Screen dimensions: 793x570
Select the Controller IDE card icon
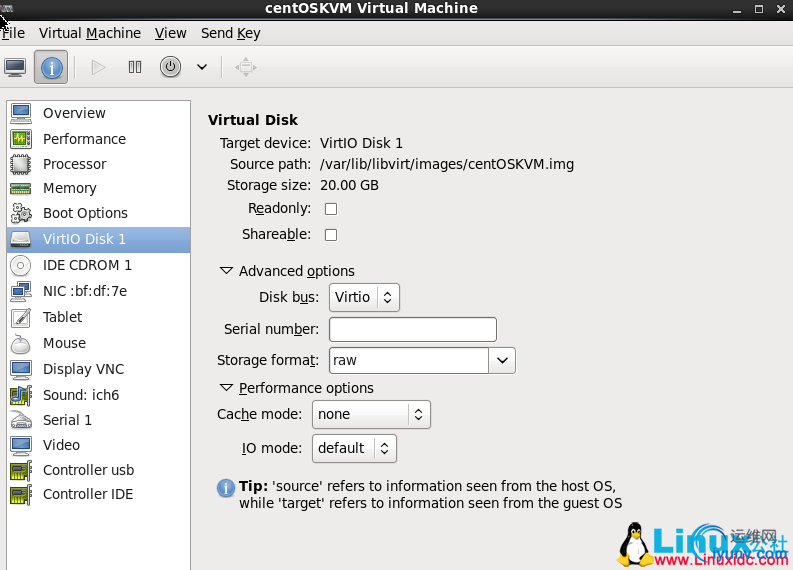21,494
